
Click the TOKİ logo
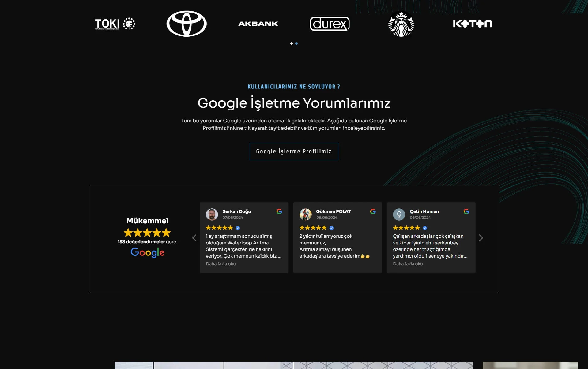(x=115, y=24)
